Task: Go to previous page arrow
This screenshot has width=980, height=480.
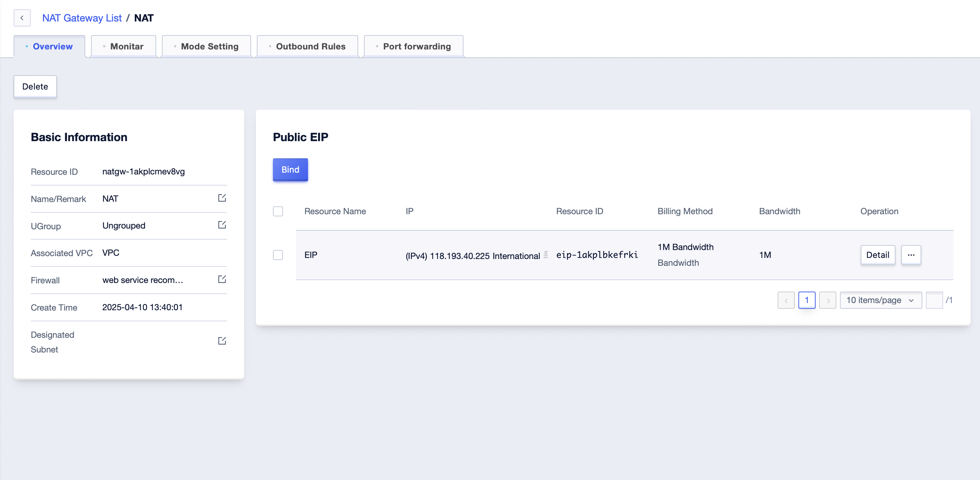Action: point(786,300)
